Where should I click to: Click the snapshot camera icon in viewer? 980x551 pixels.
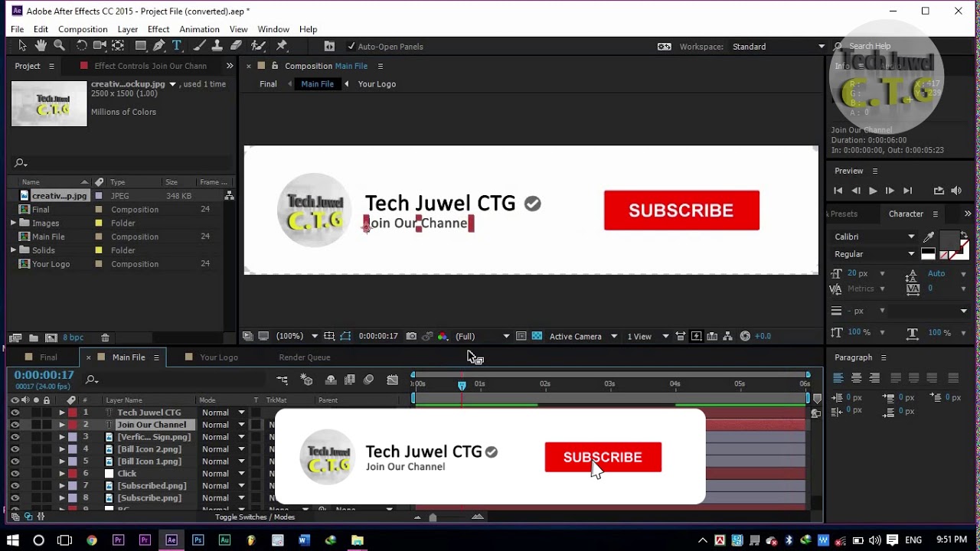tap(412, 336)
